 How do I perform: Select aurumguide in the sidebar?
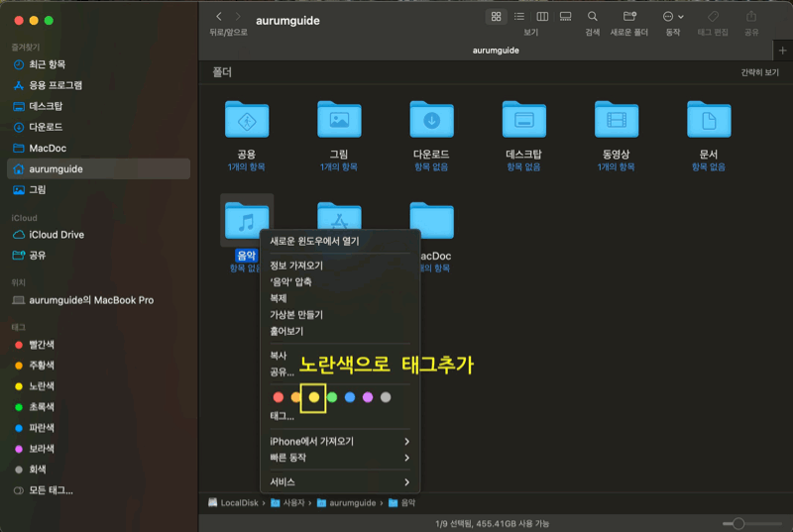pos(98,168)
